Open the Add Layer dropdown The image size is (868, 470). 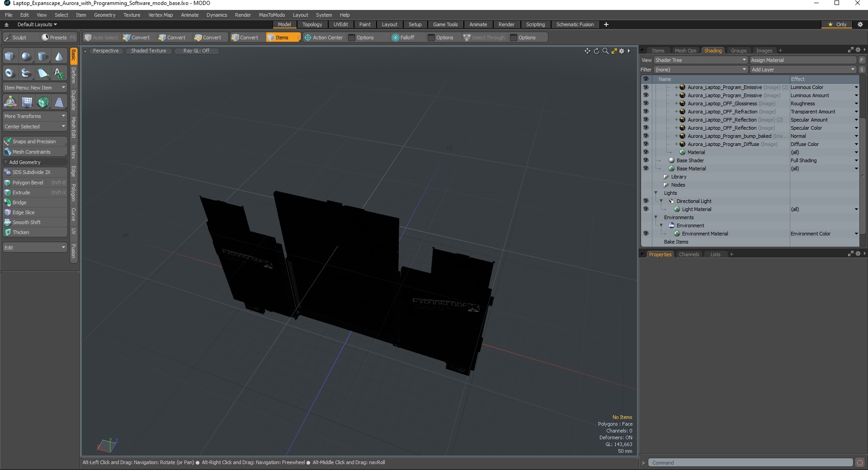803,70
